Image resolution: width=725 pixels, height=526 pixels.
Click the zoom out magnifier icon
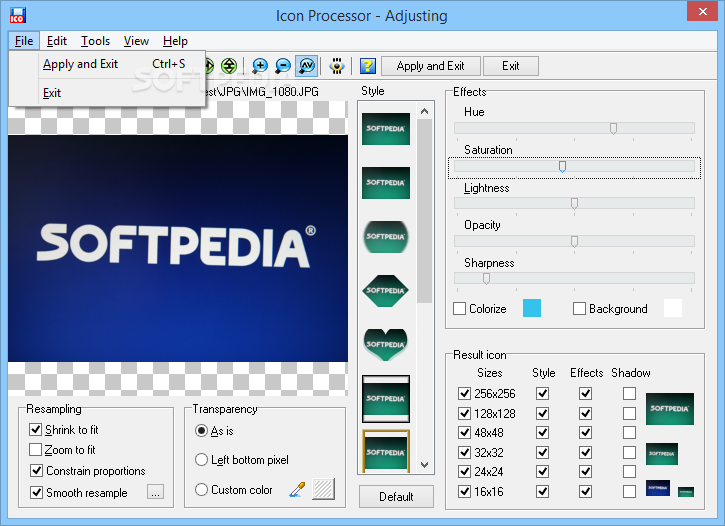tap(283, 66)
